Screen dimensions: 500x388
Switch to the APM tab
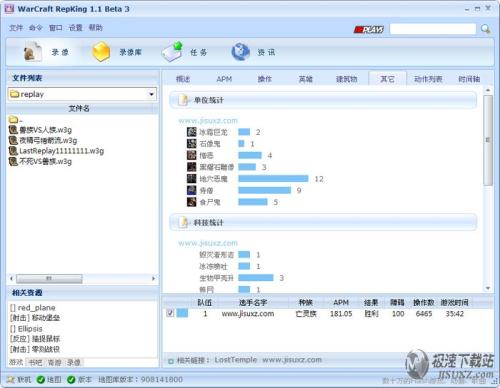pos(224,79)
